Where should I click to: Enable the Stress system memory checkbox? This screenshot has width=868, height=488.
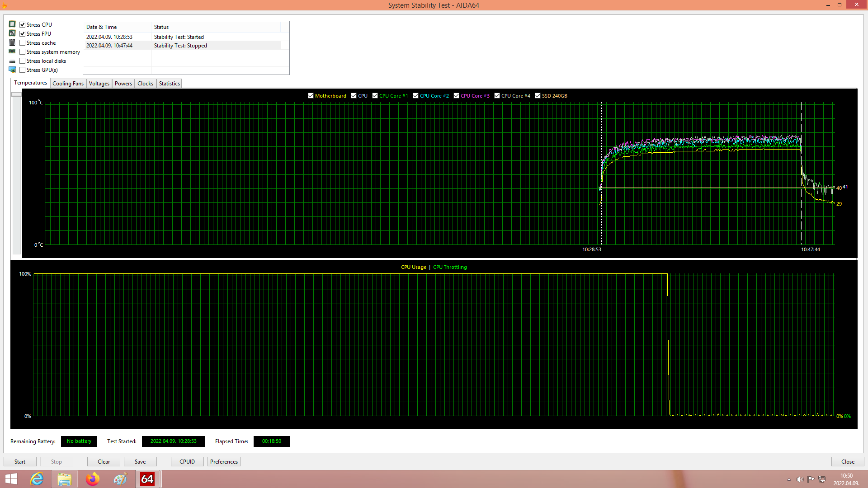[23, 52]
